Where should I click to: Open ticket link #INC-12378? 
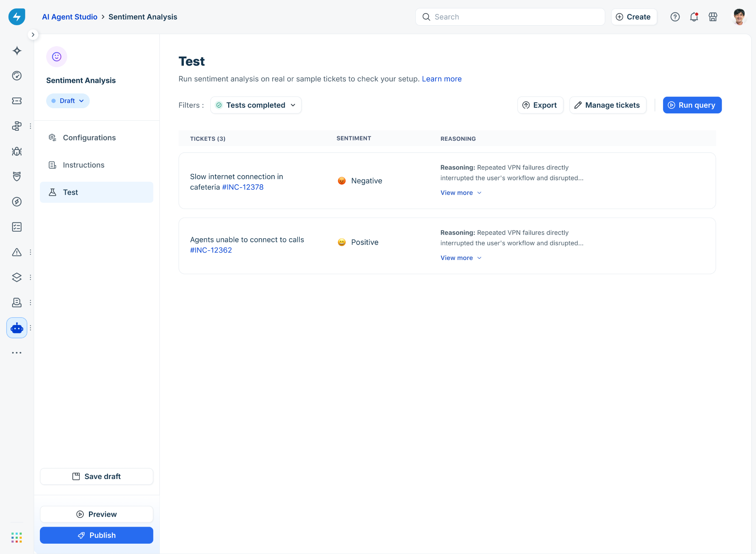(243, 187)
